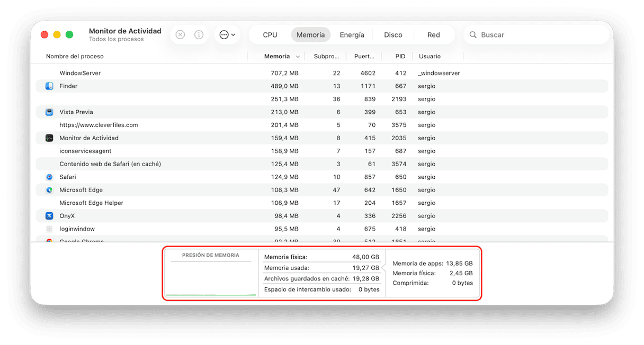Select the WindowServer process row
The width and height of the screenshot is (644, 345).
coord(322,73)
